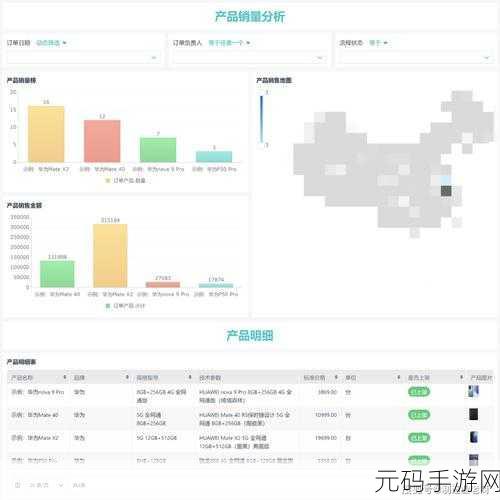The height and width of the screenshot is (500, 500).
Task: Click the light blue province on the map
Action: tap(446, 181)
